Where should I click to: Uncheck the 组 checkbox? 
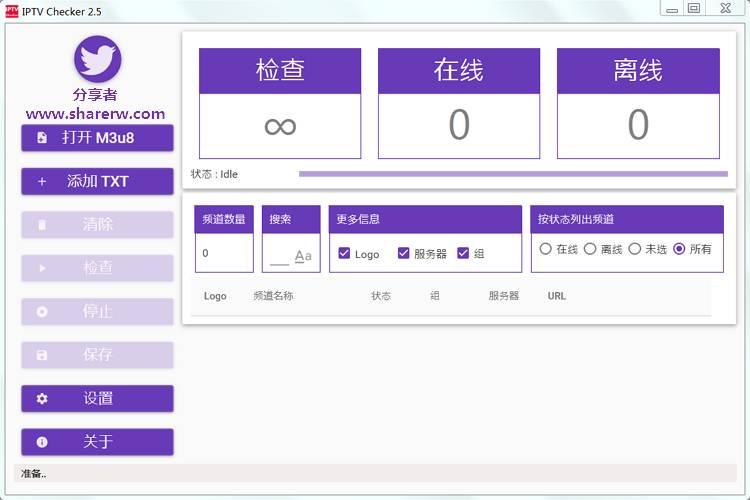[x=463, y=253]
